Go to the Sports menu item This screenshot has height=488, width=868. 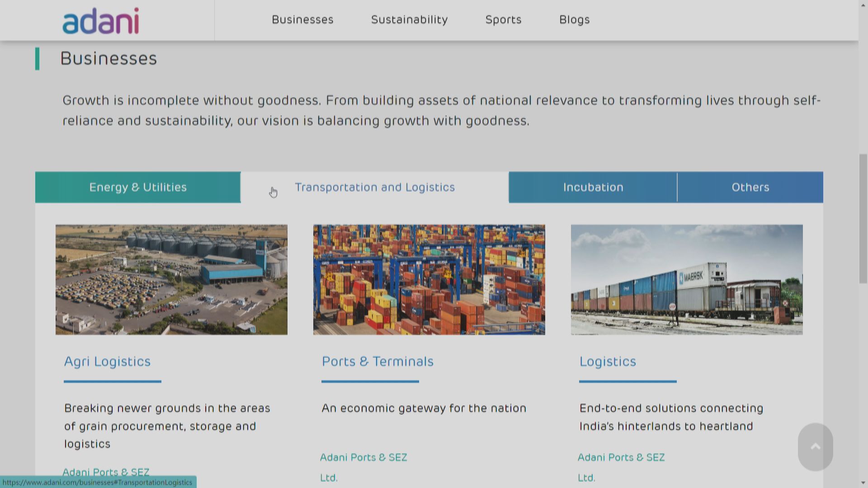[x=503, y=20]
